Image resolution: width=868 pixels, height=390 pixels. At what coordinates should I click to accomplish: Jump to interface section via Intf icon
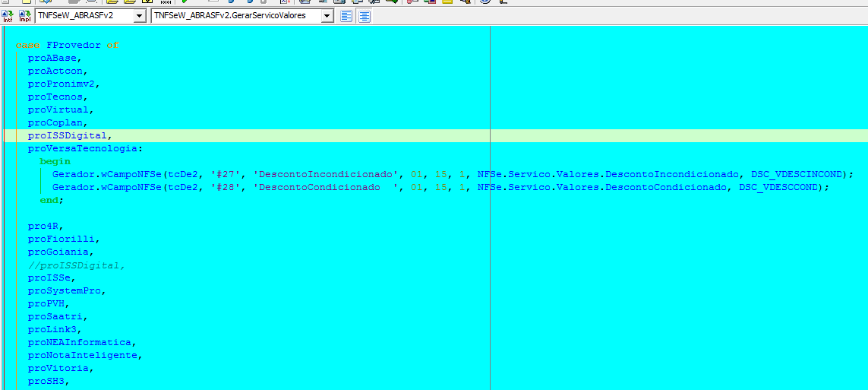(x=8, y=16)
